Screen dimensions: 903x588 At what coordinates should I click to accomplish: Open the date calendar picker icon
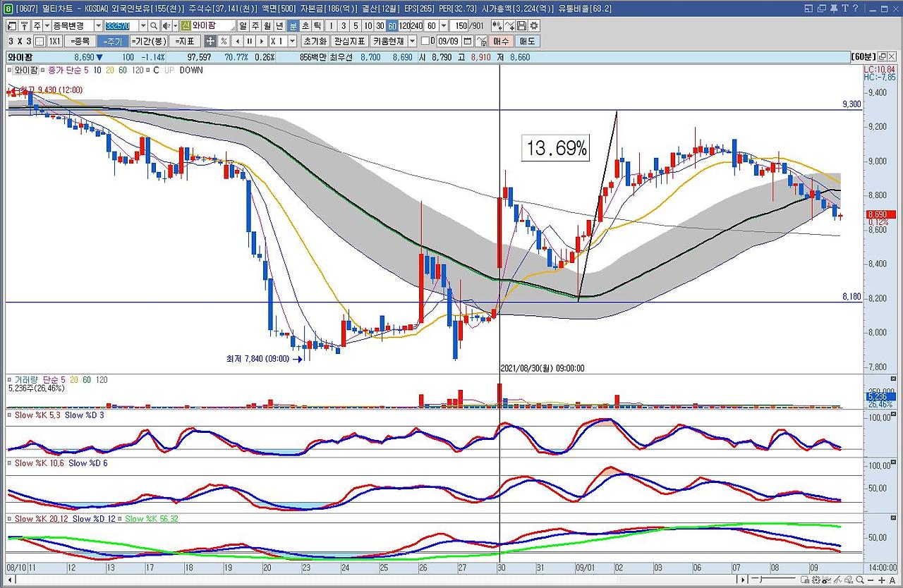pyautogui.click(x=467, y=41)
